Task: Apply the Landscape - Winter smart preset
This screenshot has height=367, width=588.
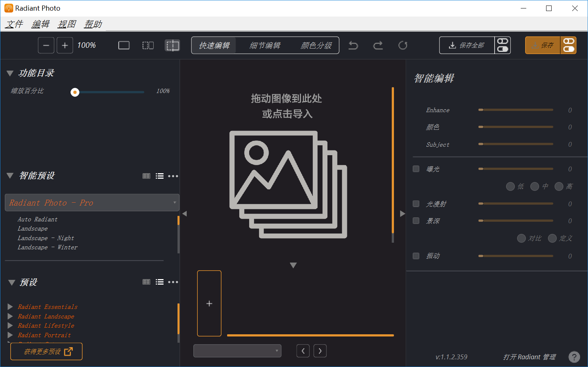Action: [x=47, y=247]
